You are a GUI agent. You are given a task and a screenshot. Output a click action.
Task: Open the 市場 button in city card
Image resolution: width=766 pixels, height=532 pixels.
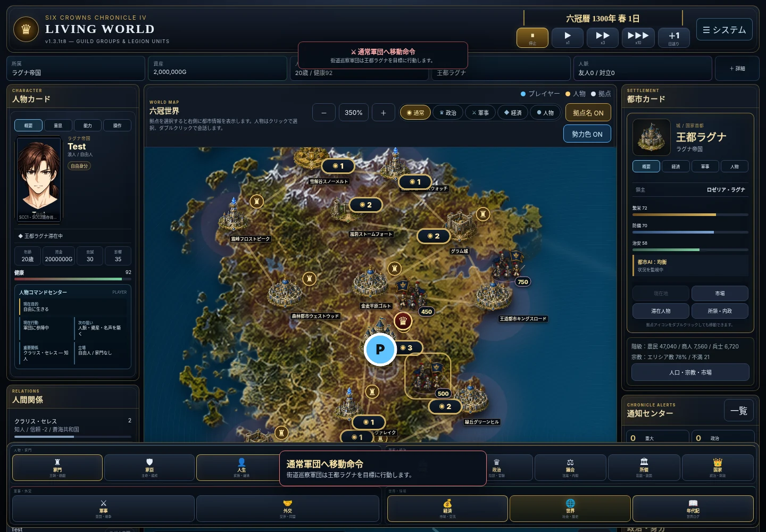(720, 293)
